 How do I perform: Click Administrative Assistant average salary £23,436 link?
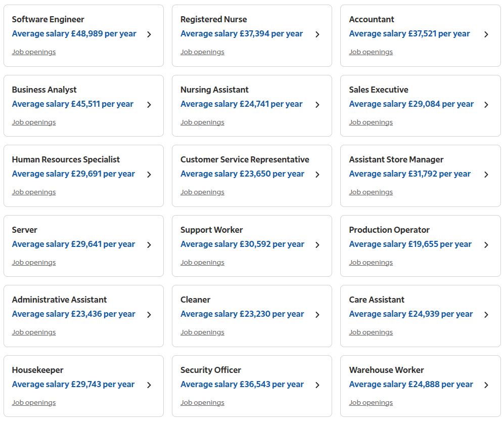pyautogui.click(x=73, y=314)
